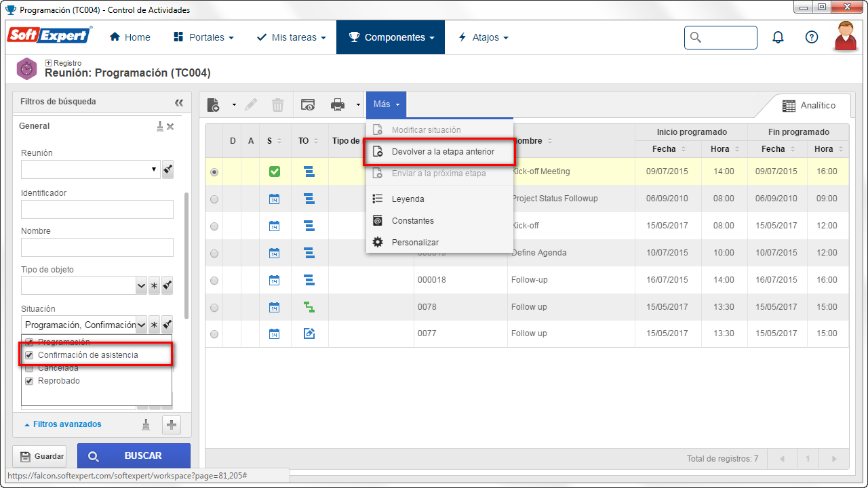This screenshot has width=868, height=488.
Task: Open the Tipo de objeto dropdown arrow
Action: click(141, 286)
